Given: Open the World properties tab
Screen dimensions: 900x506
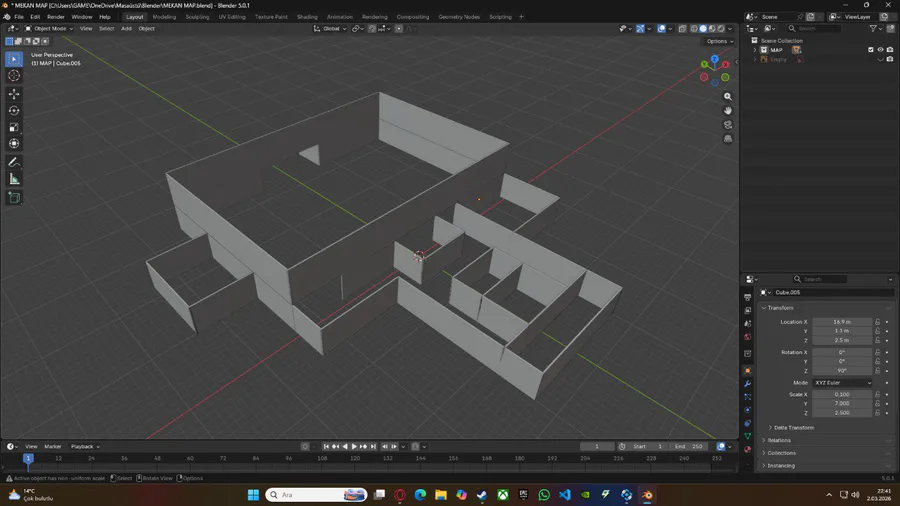Looking at the screenshot, I should point(747,337).
